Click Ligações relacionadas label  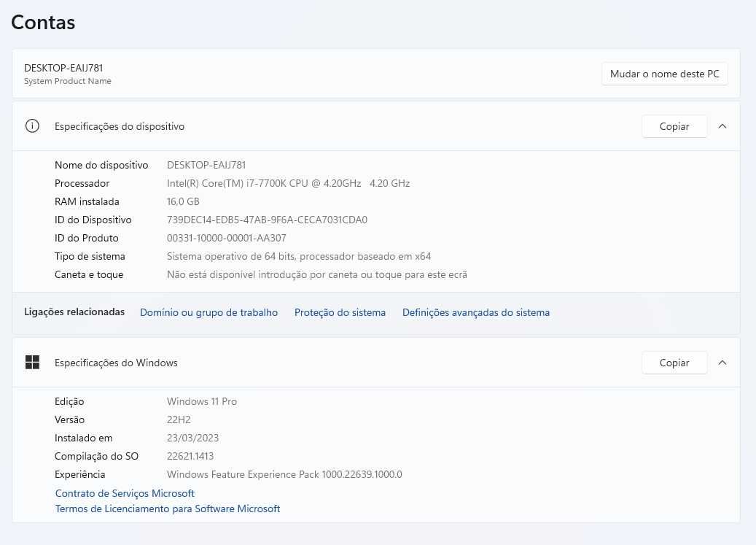coord(74,312)
